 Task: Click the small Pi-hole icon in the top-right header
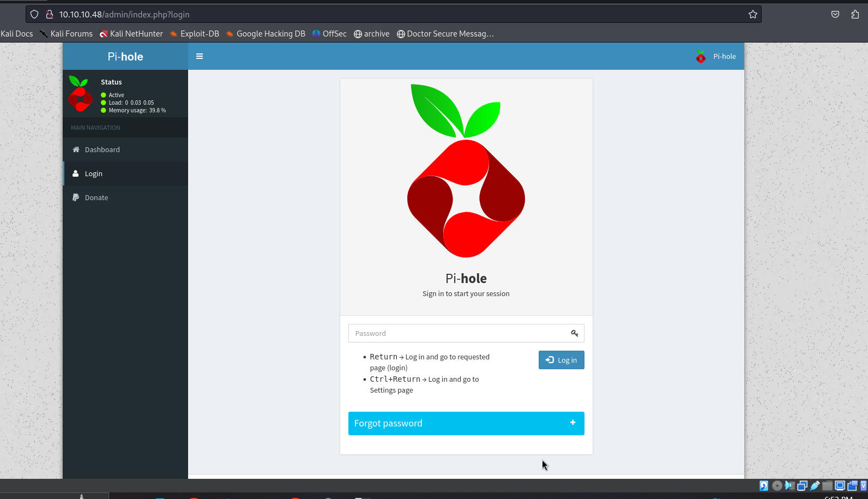pos(701,56)
